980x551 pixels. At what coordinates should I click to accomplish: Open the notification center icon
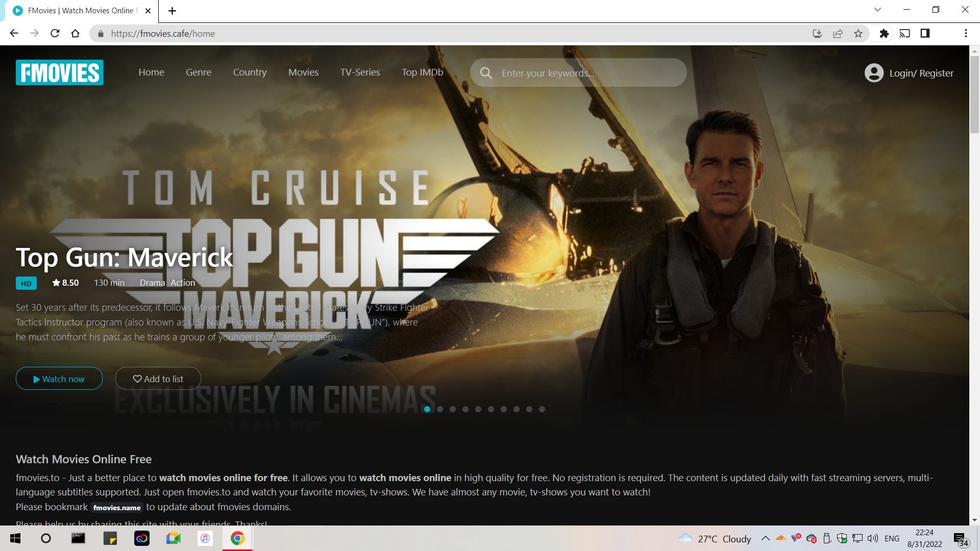[961, 539]
